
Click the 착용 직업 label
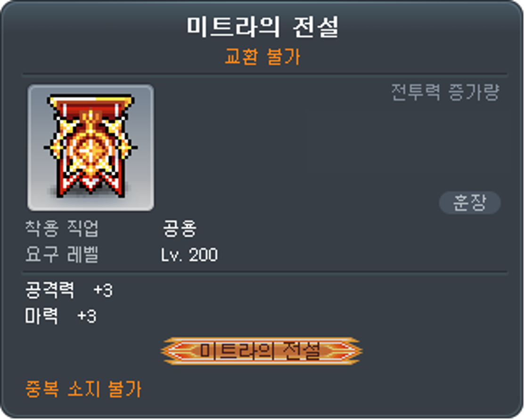pyautogui.click(x=62, y=229)
